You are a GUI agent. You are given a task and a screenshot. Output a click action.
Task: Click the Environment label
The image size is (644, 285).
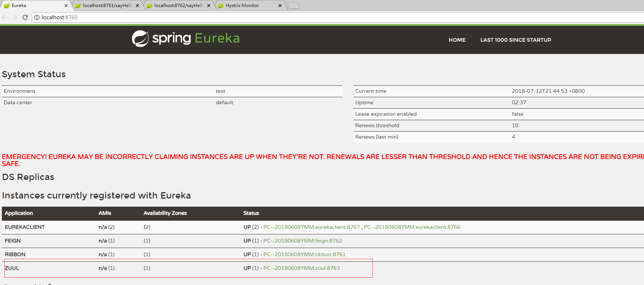[20, 91]
